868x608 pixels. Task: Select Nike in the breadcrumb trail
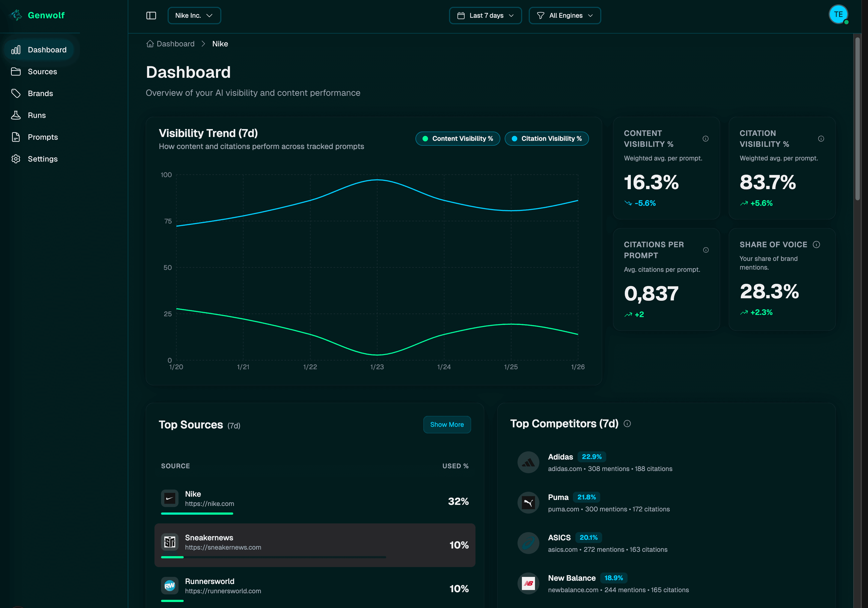click(220, 43)
